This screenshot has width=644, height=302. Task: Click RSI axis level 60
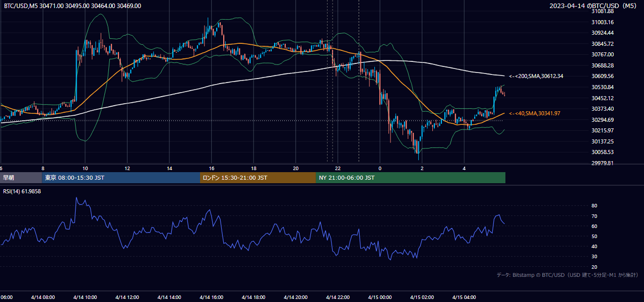click(x=594, y=226)
